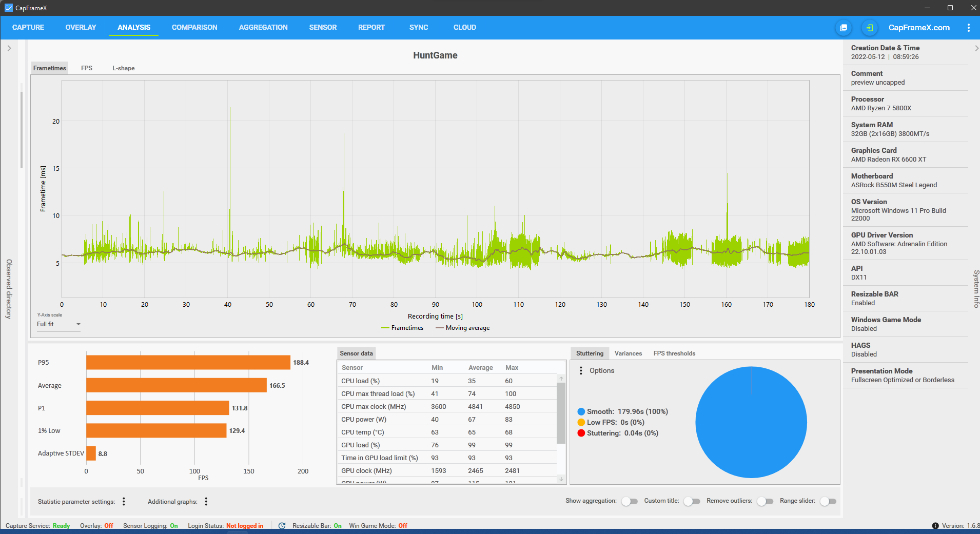The width and height of the screenshot is (980, 534).
Task: Click the Low FPS orange legend swatch
Action: [581, 422]
